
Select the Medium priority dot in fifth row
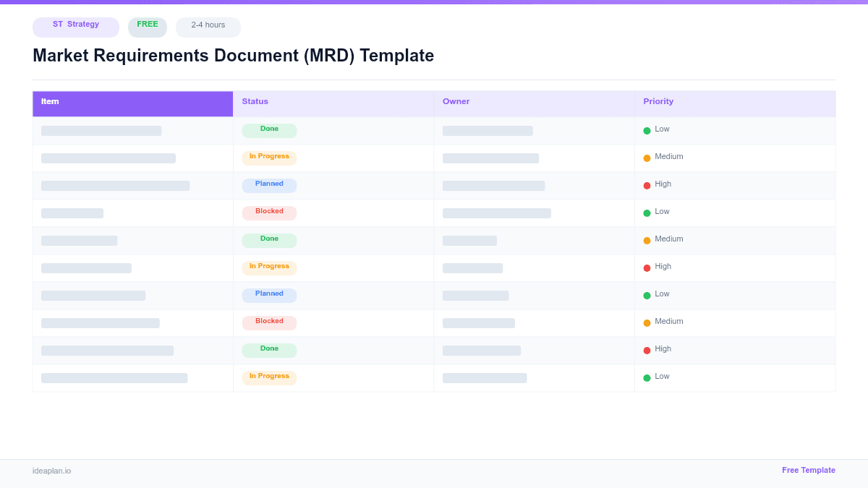pyautogui.click(x=647, y=239)
